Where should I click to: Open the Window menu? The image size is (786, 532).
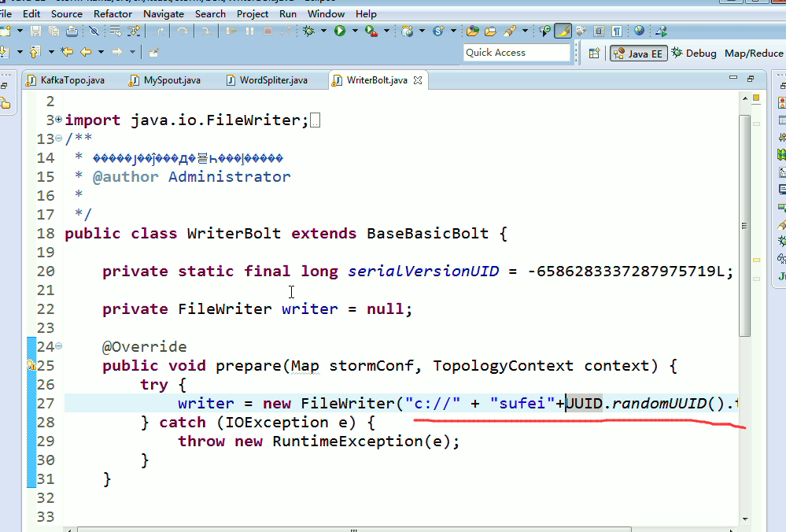[x=326, y=14]
